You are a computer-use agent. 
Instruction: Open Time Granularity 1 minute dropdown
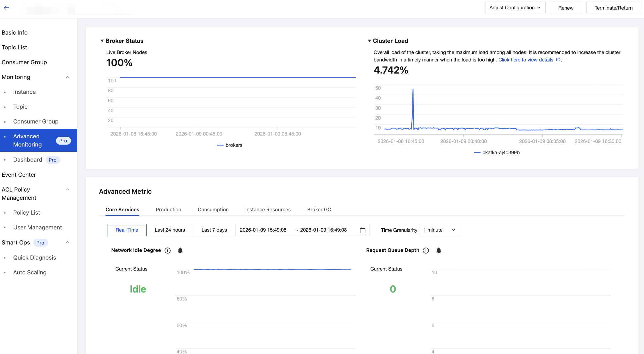pyautogui.click(x=439, y=230)
